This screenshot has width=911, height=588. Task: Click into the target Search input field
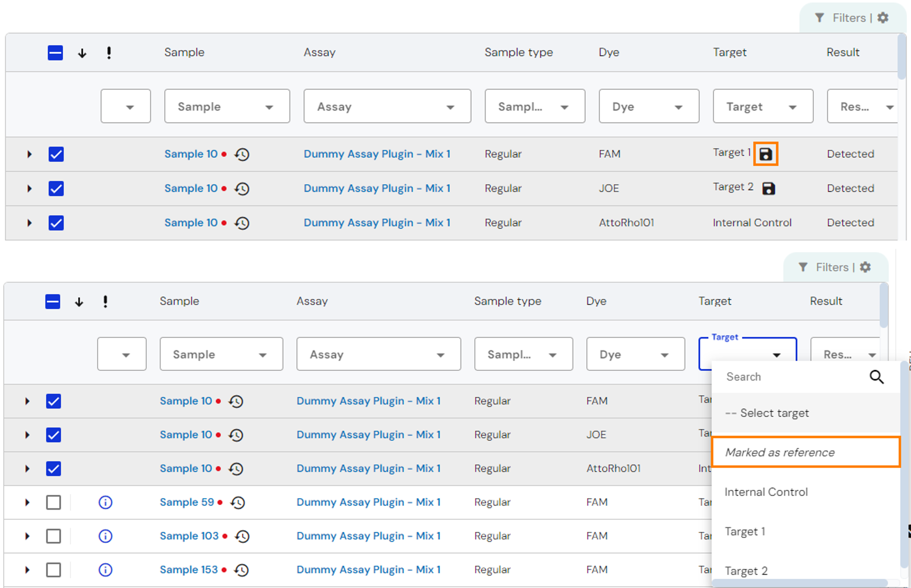[x=793, y=377]
